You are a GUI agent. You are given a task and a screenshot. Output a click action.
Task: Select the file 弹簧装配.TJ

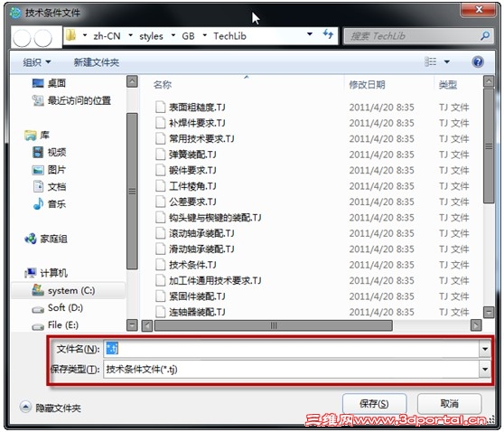186,155
